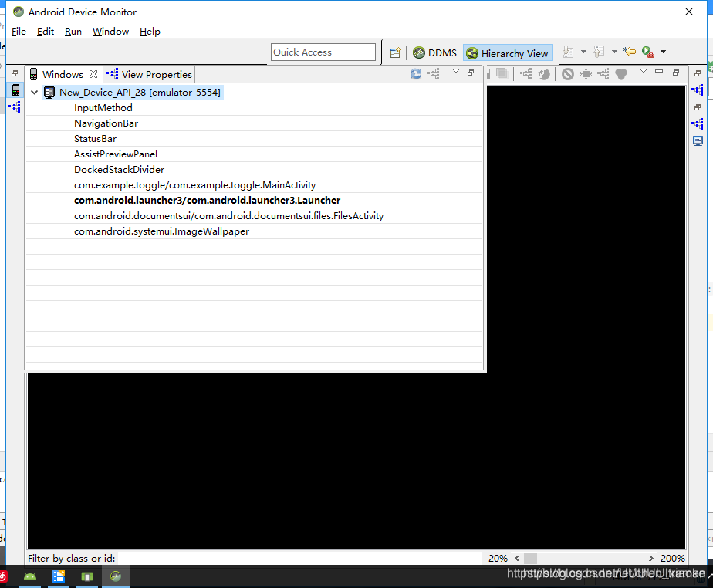
Task: Click the zoom slider thumb near 20%
Action: click(x=530, y=558)
